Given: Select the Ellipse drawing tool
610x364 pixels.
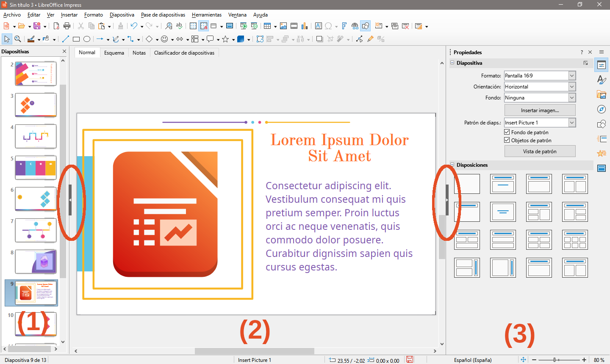Looking at the screenshot, I should point(87,39).
